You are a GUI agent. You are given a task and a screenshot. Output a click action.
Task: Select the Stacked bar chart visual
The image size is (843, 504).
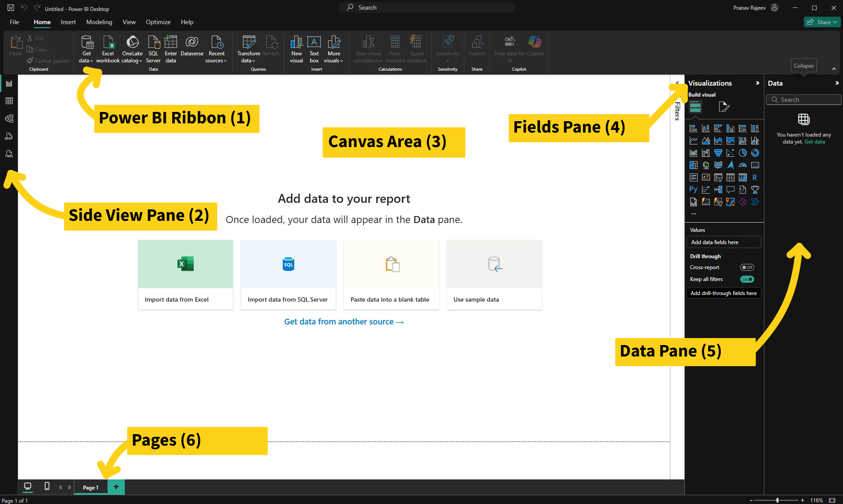693,128
